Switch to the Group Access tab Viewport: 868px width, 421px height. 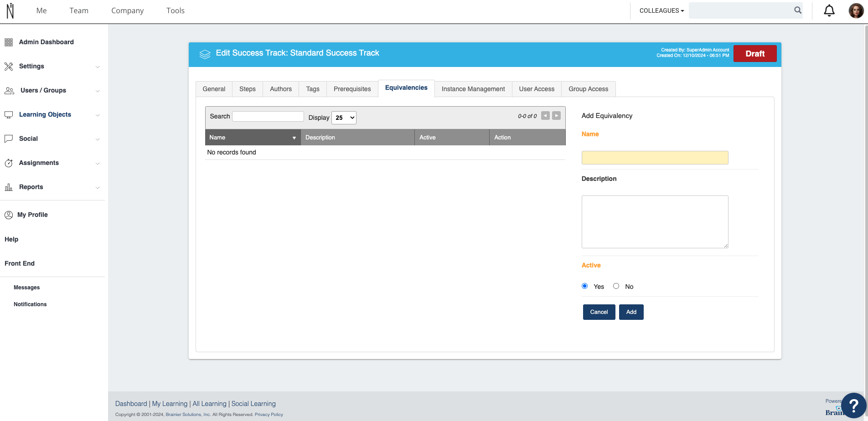pos(589,89)
